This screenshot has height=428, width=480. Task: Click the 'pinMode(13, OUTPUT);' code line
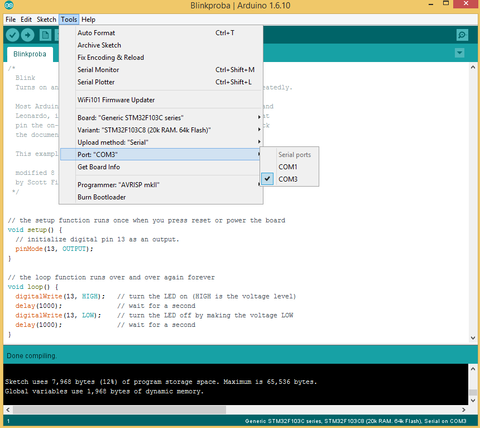coord(54,249)
